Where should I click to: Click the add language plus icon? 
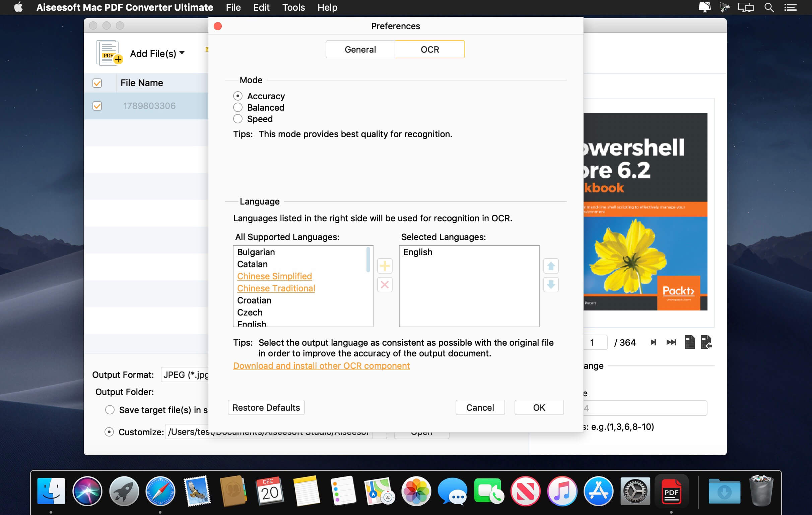click(x=385, y=266)
